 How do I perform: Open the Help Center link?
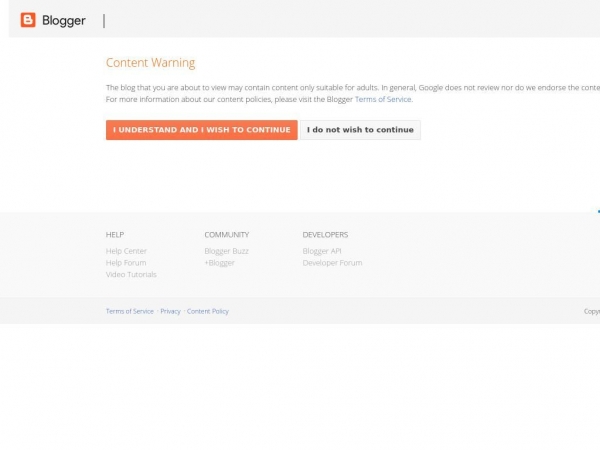pos(126,251)
